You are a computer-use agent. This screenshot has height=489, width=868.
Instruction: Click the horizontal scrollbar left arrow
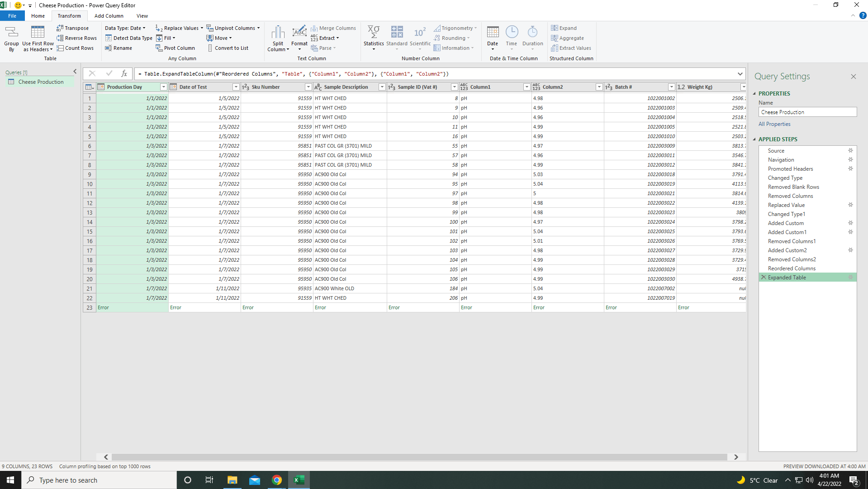[106, 457]
